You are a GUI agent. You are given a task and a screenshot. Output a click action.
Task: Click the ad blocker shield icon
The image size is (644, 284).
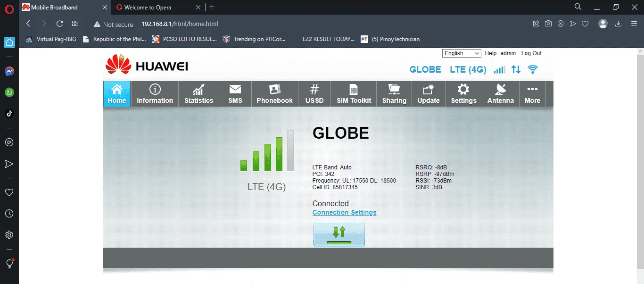[561, 24]
